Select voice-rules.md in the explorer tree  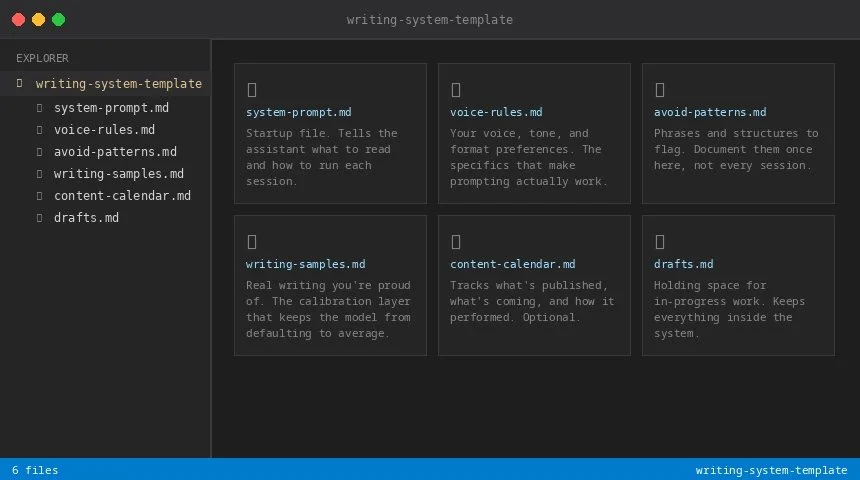[104, 130]
